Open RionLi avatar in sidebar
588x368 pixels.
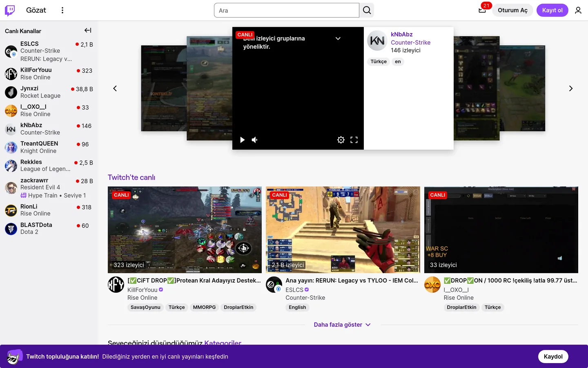pyautogui.click(x=11, y=210)
